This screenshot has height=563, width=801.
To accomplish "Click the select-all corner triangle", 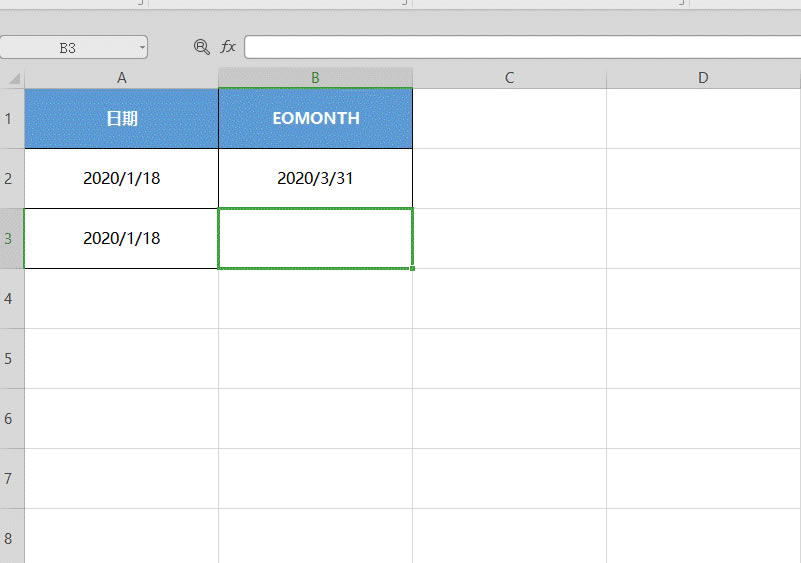I will pos(13,78).
